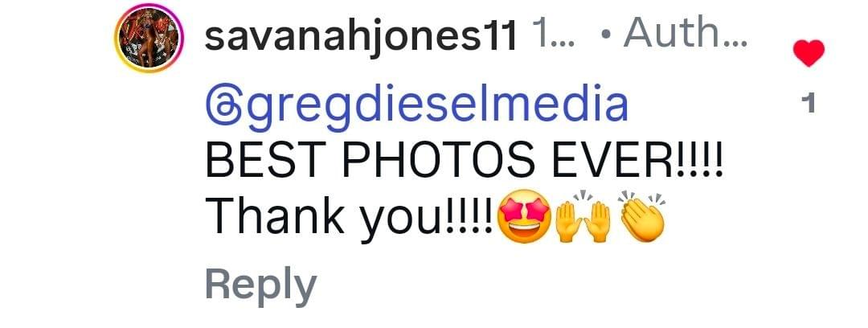Click the word PHOTOS in the comment
The image size is (868, 328).
pyautogui.click(x=440, y=162)
